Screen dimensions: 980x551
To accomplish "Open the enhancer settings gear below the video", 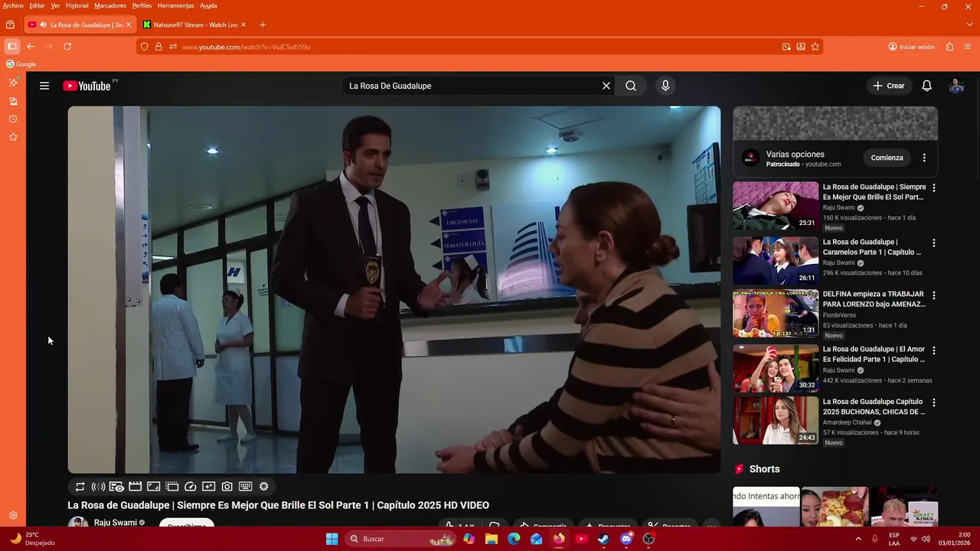I will coord(264,487).
